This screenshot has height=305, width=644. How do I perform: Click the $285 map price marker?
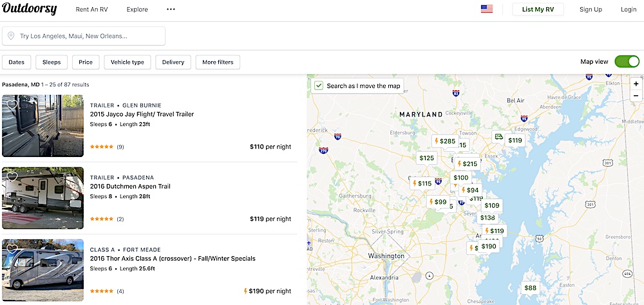pyautogui.click(x=444, y=141)
